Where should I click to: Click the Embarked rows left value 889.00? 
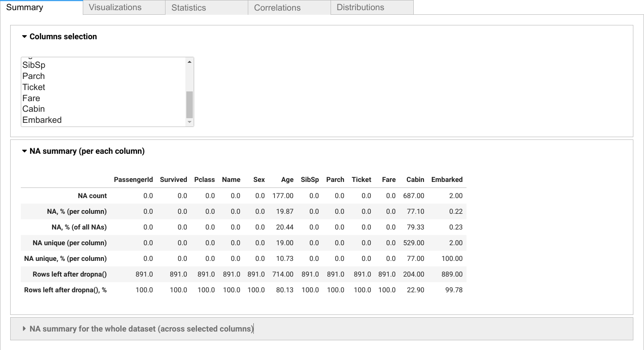click(x=452, y=274)
